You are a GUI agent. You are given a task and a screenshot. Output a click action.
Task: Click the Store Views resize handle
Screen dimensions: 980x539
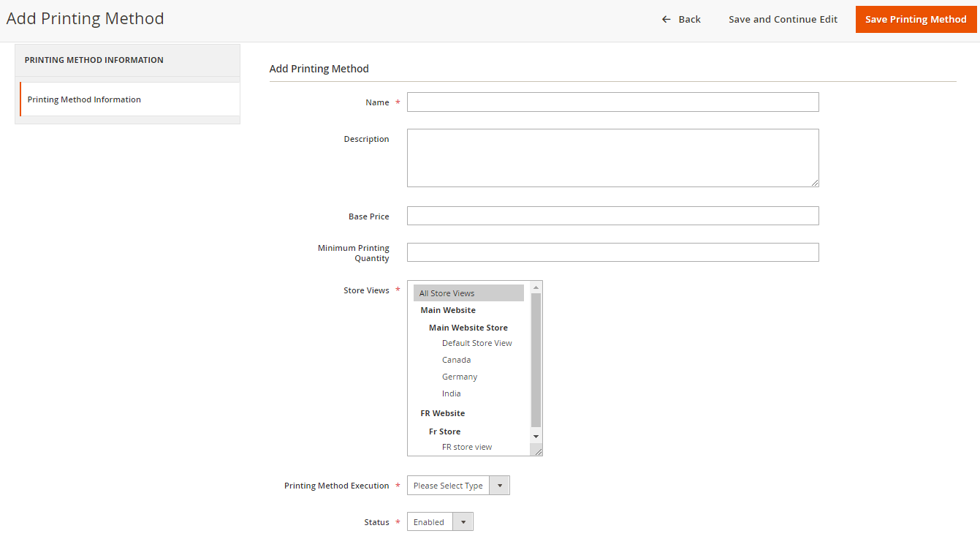click(538, 452)
